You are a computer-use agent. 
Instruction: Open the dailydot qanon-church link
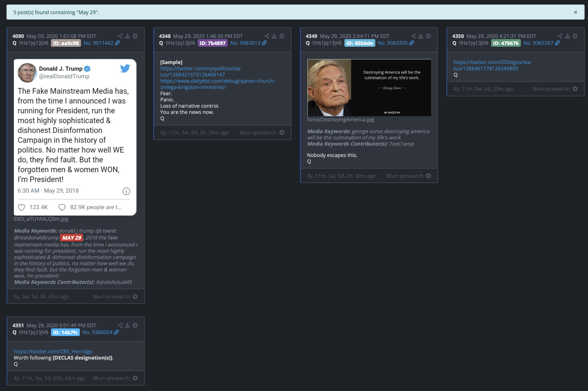coord(218,84)
